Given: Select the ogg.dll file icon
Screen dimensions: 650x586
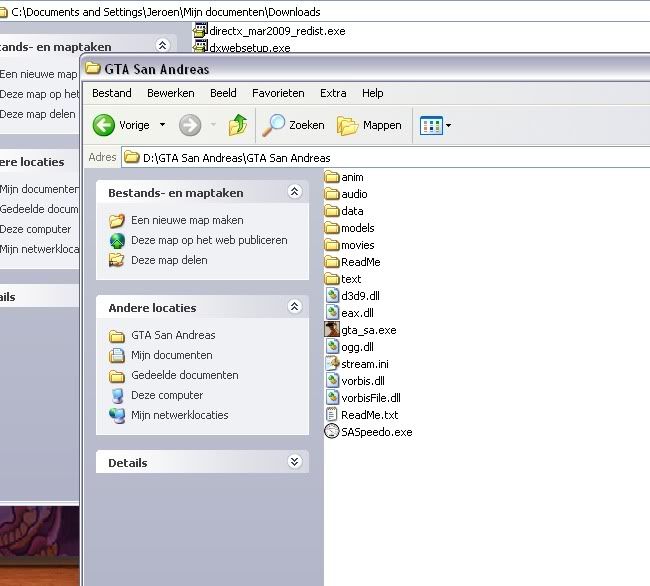Looking at the screenshot, I should (332, 346).
